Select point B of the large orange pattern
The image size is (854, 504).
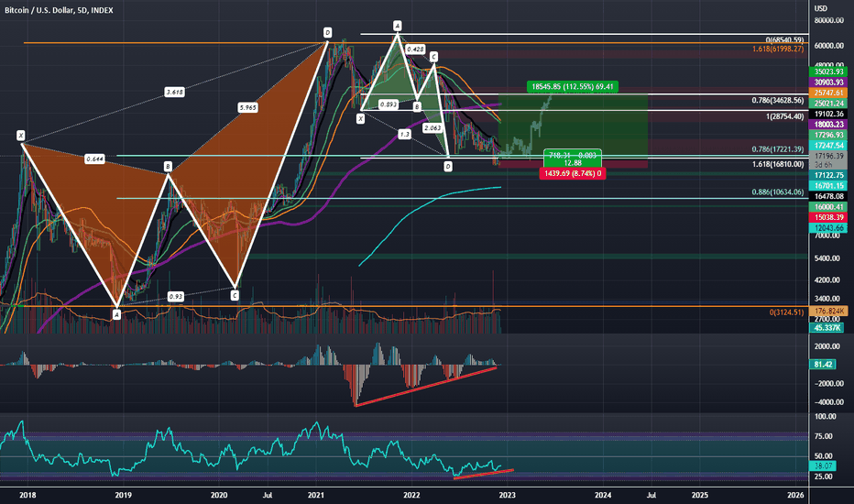(168, 166)
